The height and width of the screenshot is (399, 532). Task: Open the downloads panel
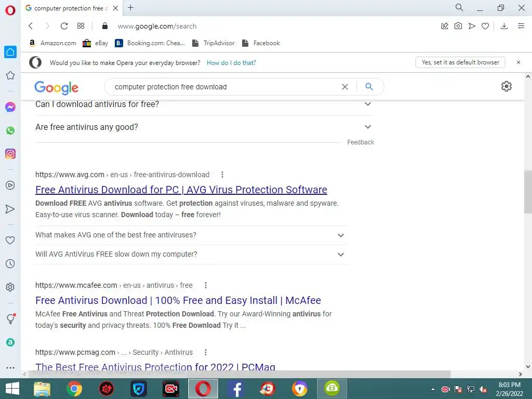pyautogui.click(x=504, y=26)
